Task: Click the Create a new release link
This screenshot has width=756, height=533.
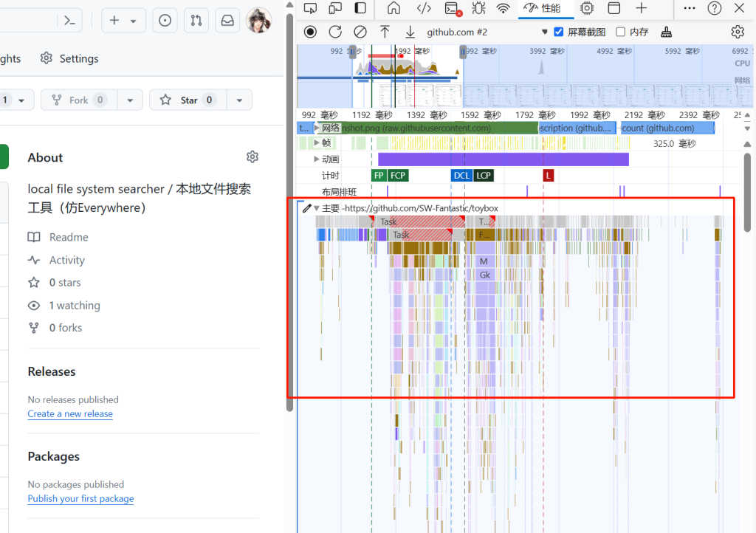Action: point(70,413)
